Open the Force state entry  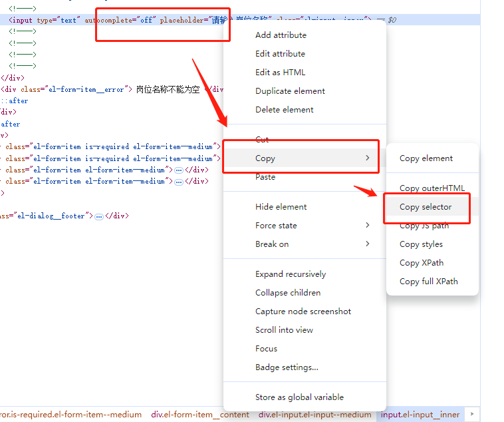point(305,226)
